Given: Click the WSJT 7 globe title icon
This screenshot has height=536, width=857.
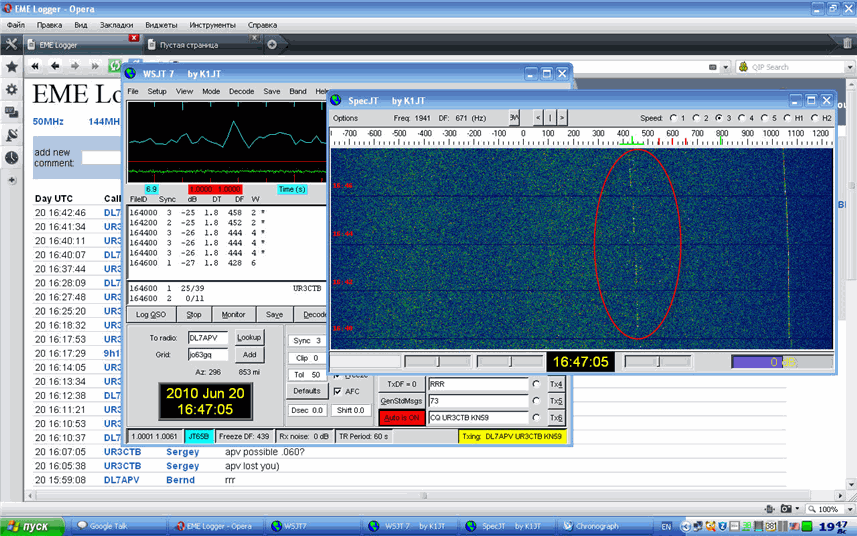Looking at the screenshot, I should (131, 73).
